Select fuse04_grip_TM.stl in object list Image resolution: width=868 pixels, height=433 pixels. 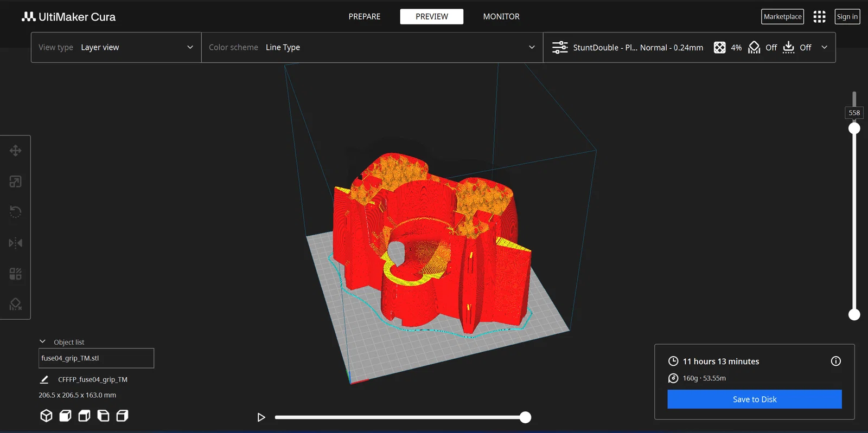pos(97,358)
